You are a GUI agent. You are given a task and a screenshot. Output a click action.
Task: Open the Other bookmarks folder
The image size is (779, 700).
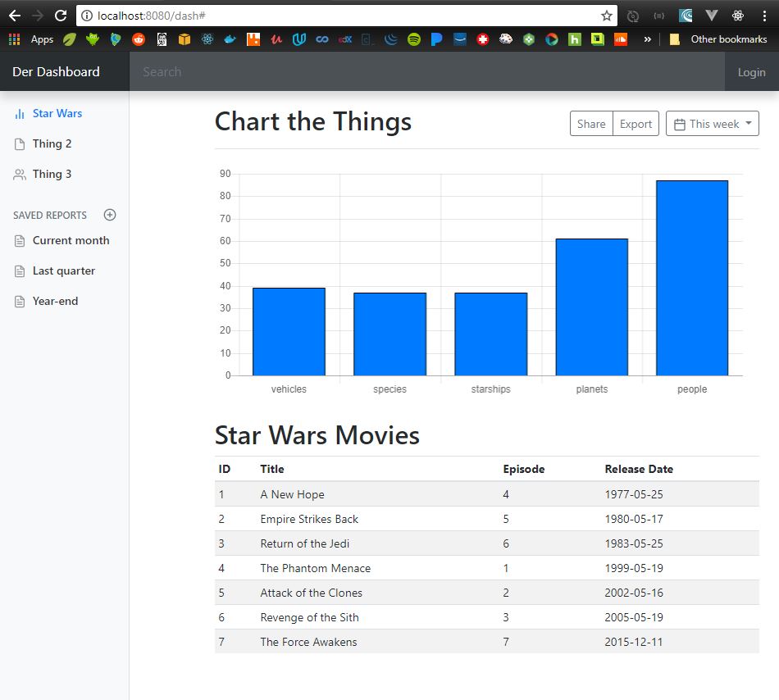[x=718, y=39]
